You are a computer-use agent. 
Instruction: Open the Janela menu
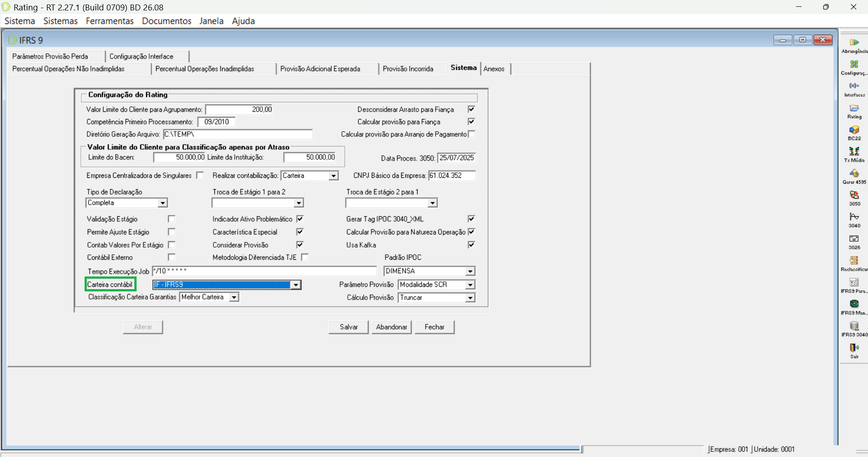click(211, 21)
